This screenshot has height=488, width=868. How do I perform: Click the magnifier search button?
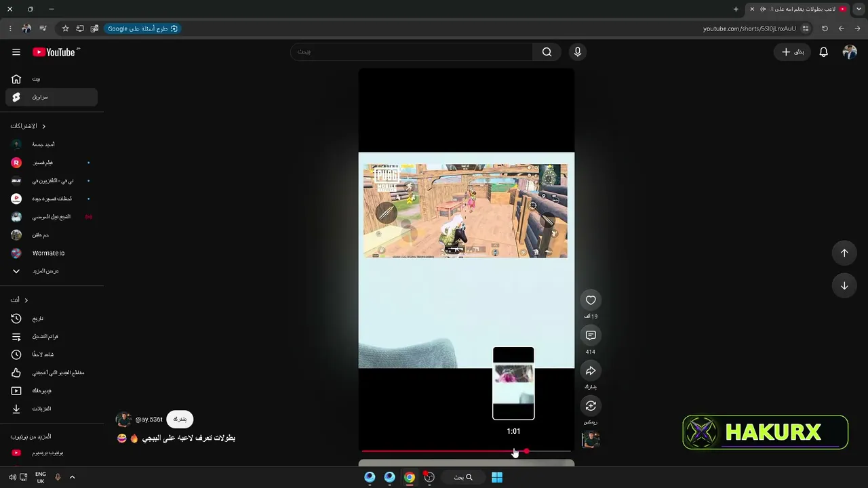click(x=547, y=52)
